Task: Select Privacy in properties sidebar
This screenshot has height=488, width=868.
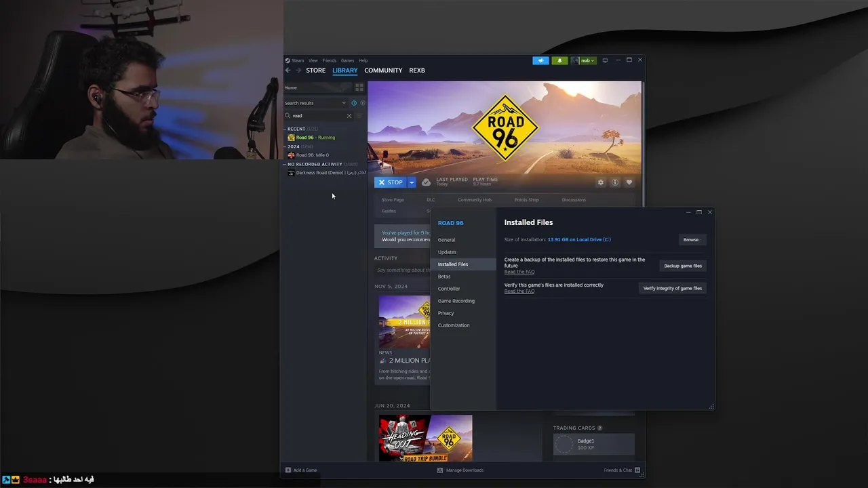Action: coord(463,313)
